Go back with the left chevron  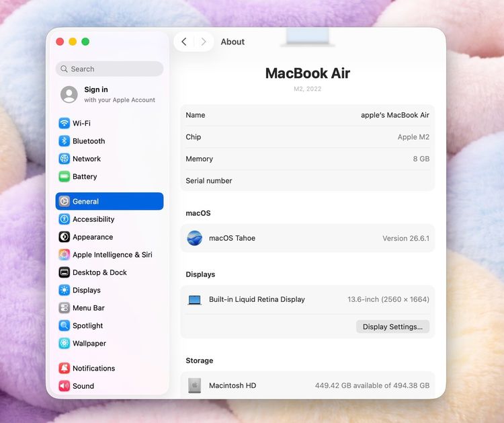(184, 42)
